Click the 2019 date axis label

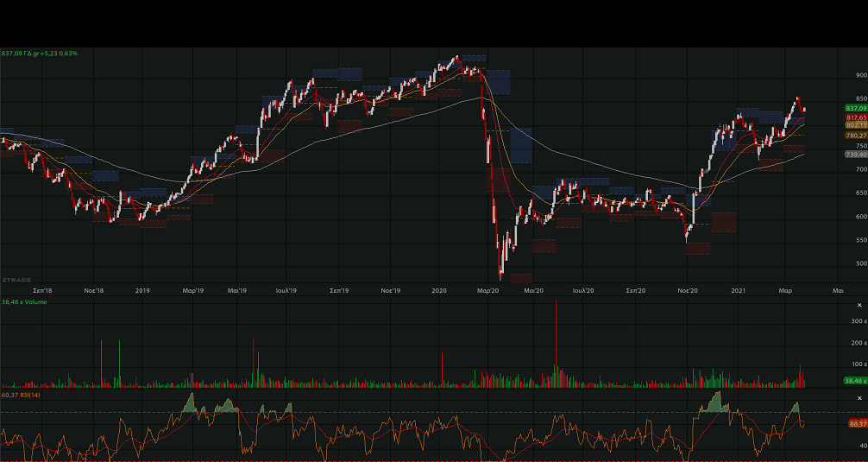point(142,290)
